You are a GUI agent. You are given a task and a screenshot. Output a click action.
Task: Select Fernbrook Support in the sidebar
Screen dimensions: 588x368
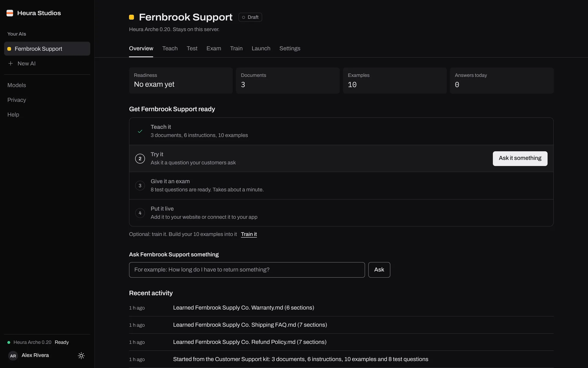coord(47,49)
